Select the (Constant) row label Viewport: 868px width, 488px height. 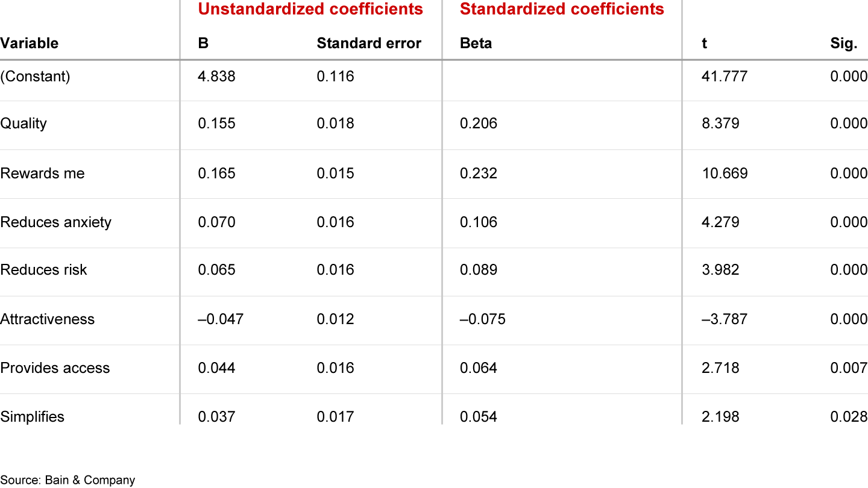tap(36, 77)
